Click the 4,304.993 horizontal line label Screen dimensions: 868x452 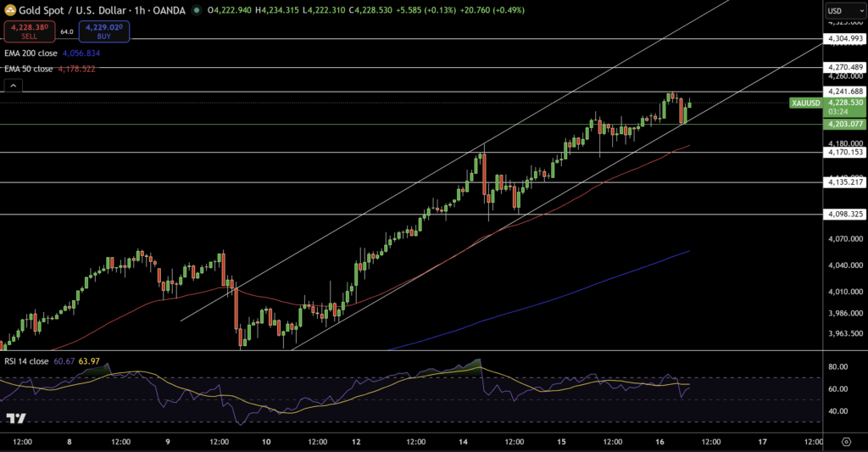[x=844, y=39]
